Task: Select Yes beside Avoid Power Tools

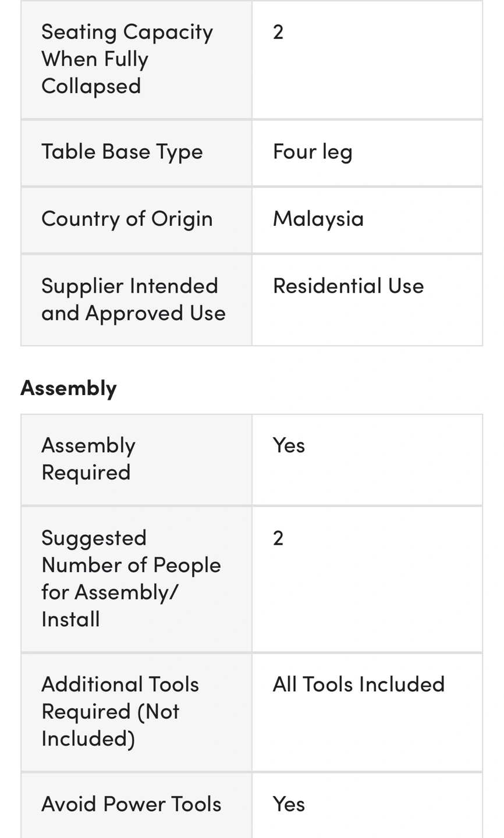Action: click(x=289, y=804)
